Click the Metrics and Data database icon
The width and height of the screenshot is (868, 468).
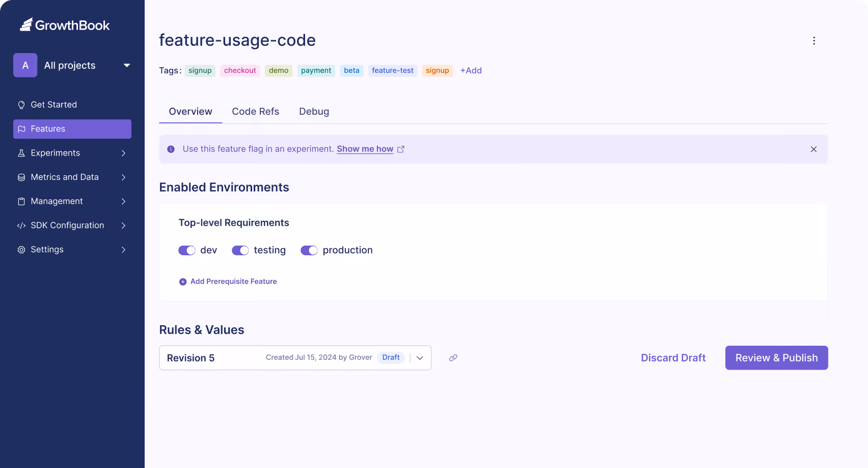21,177
